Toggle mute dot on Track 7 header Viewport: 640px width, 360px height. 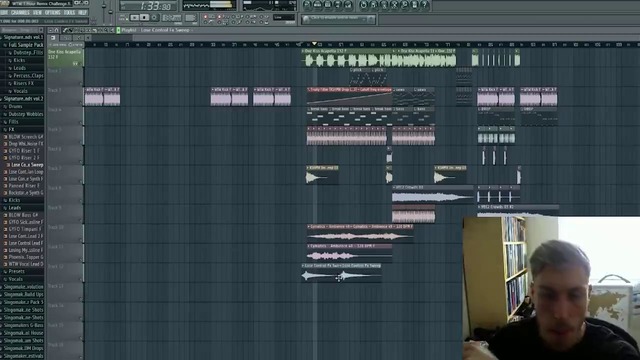pyautogui.click(x=81, y=181)
